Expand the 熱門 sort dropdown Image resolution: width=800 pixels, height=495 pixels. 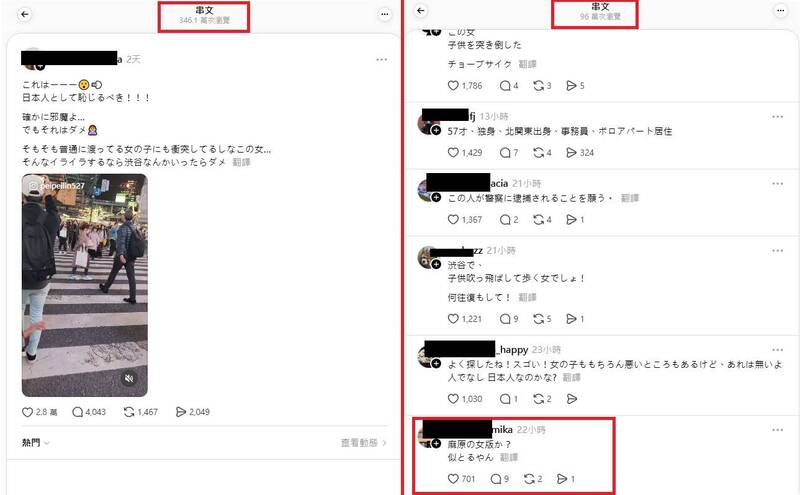click(35, 443)
